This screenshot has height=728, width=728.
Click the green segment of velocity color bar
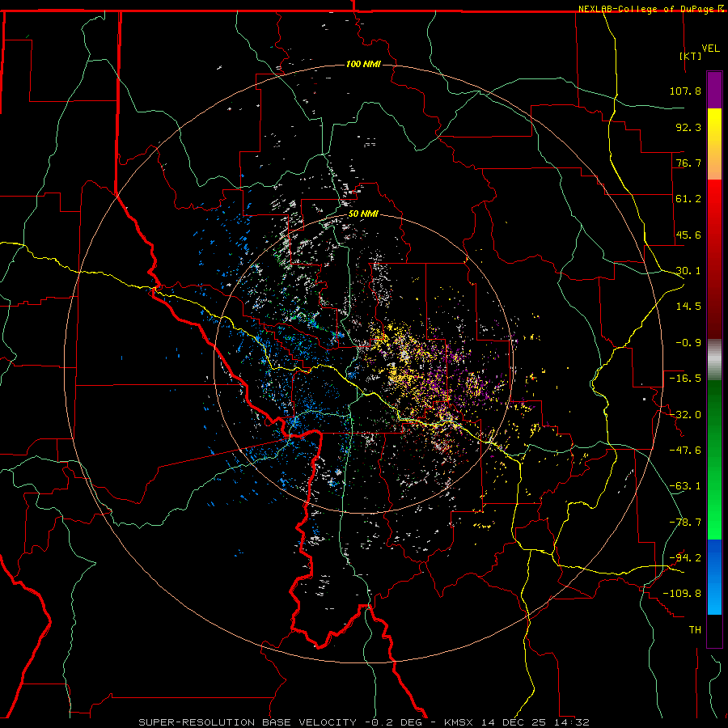click(x=714, y=459)
